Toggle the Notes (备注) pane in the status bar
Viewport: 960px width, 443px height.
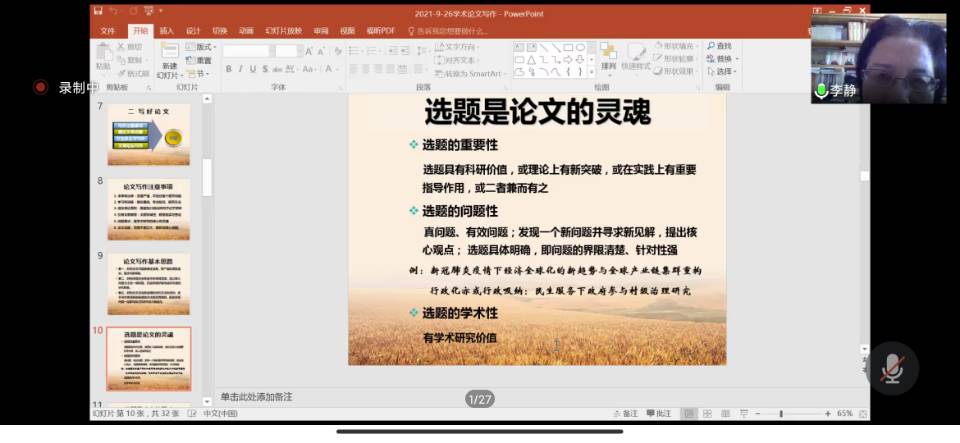pos(625,413)
